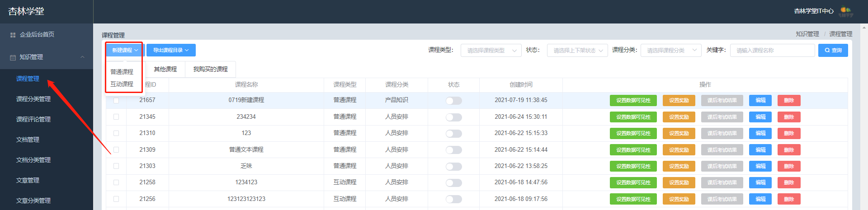Click course name 0719新建课程
The image size is (868, 210).
(x=246, y=100)
